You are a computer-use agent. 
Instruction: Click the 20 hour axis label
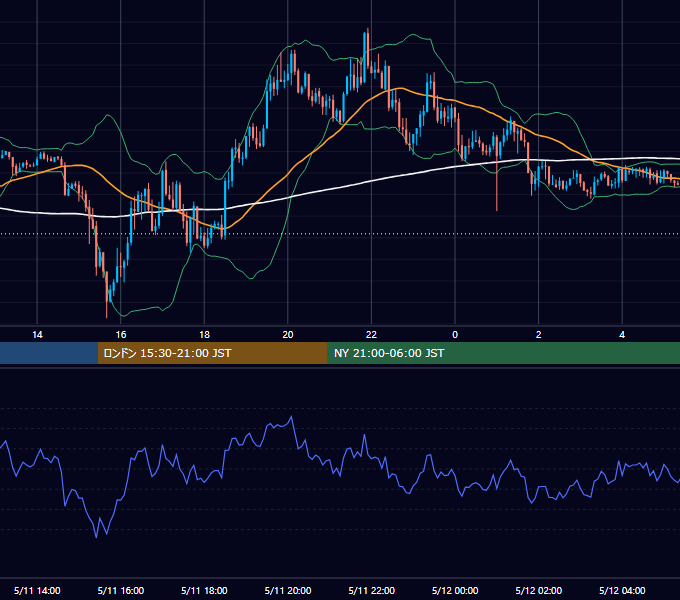coord(288,335)
